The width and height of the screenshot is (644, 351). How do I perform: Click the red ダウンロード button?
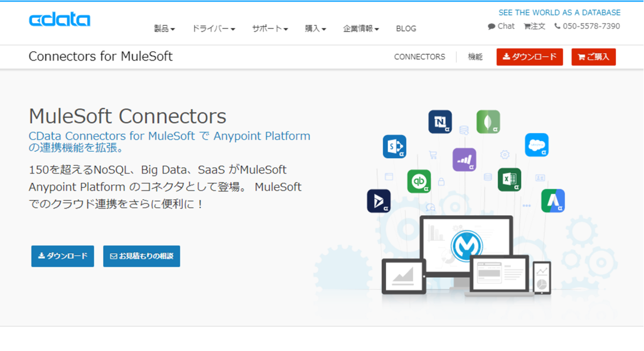tap(530, 57)
